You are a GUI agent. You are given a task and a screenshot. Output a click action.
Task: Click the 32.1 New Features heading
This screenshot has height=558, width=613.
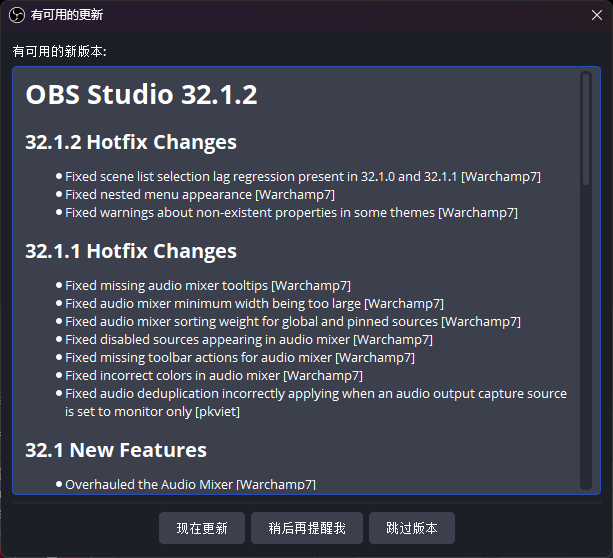coord(116,450)
